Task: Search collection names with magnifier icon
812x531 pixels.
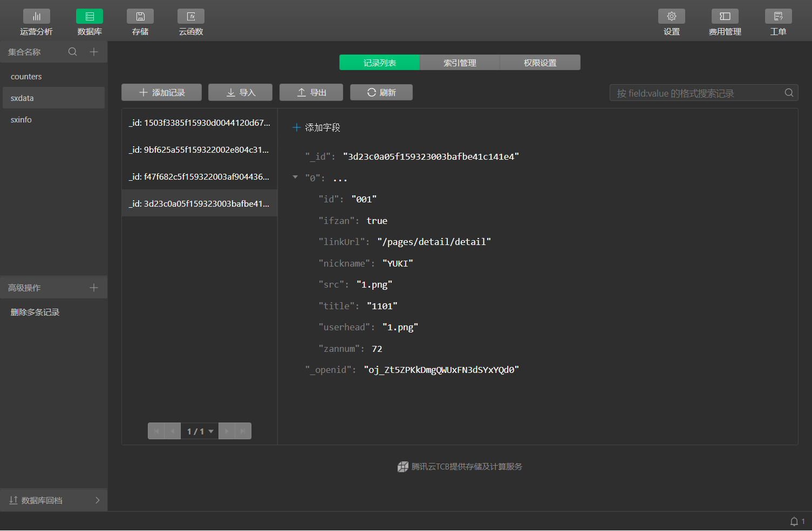Action: pos(73,52)
